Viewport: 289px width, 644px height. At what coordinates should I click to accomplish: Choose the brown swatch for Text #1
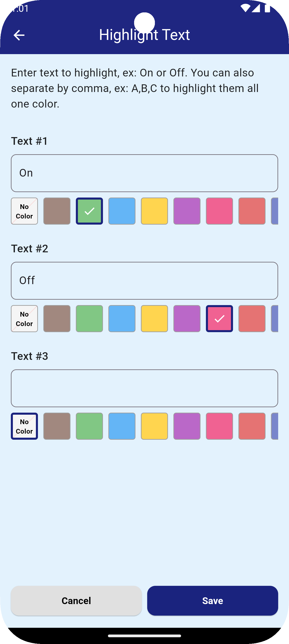57,211
